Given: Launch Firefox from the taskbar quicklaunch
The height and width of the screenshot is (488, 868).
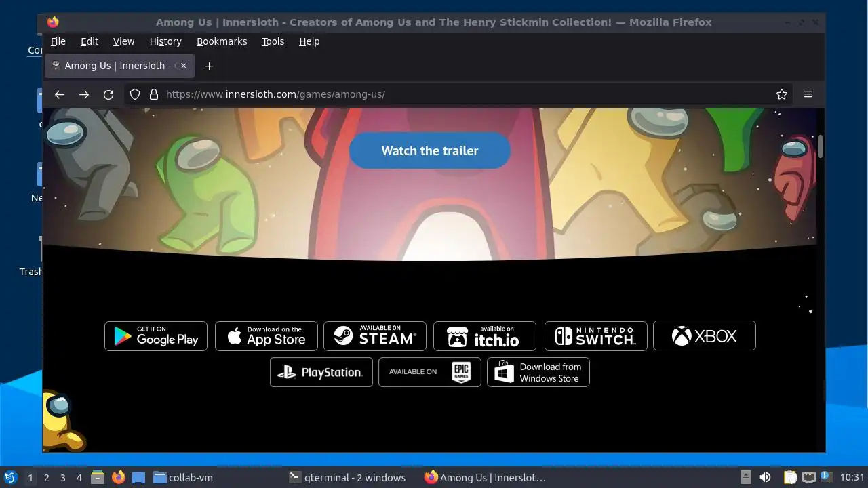Looking at the screenshot, I should (x=119, y=477).
